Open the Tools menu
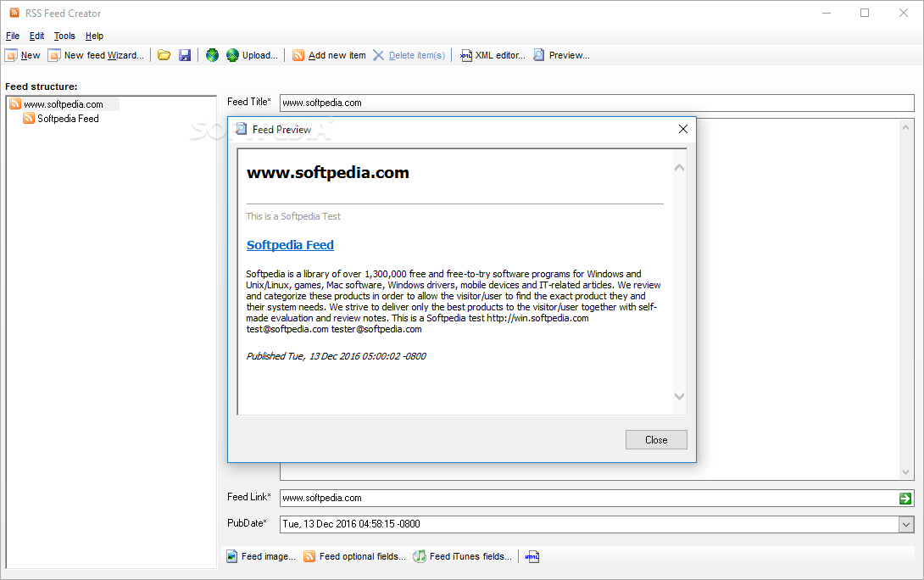 [x=64, y=36]
